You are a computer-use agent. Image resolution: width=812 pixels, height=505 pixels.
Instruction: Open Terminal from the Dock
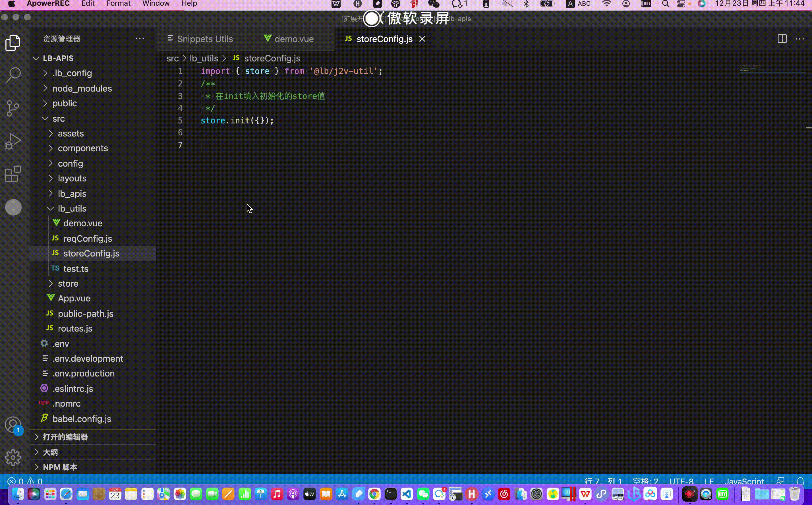[x=391, y=494]
